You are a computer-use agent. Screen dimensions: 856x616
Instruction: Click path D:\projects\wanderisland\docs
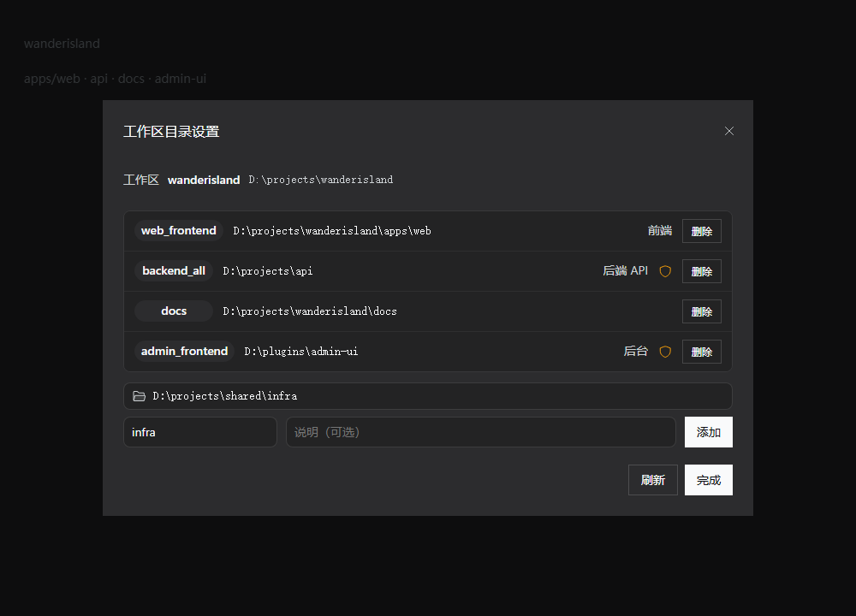(x=310, y=311)
